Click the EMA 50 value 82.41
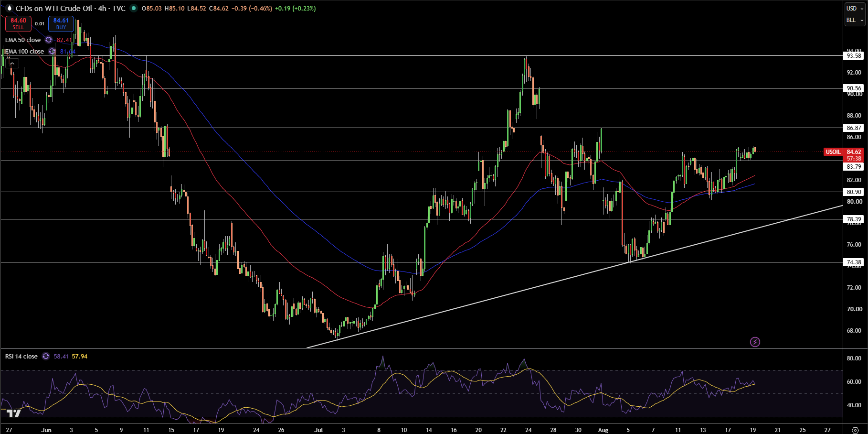 click(64, 40)
